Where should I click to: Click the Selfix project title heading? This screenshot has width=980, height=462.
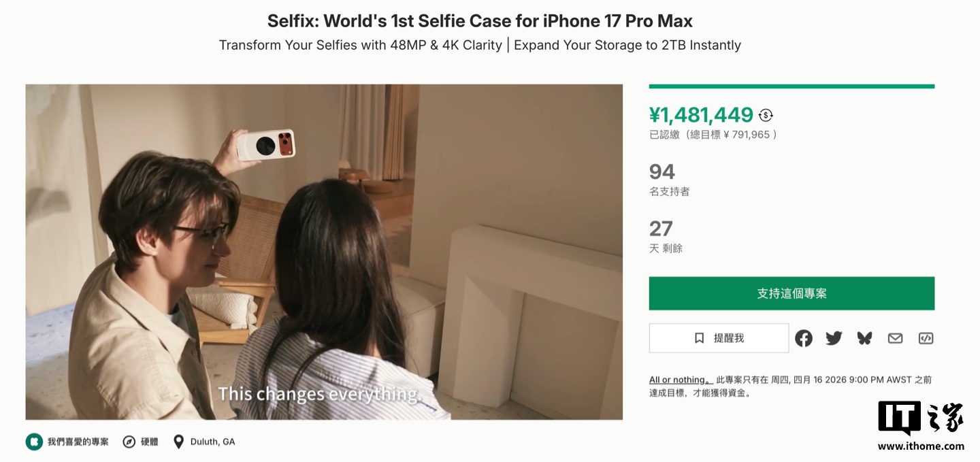[x=480, y=20]
